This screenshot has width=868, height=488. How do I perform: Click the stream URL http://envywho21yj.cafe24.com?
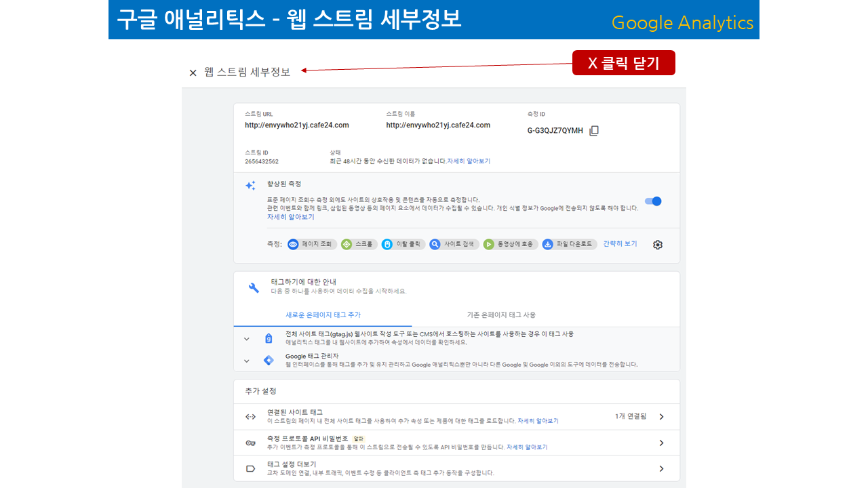(x=297, y=125)
